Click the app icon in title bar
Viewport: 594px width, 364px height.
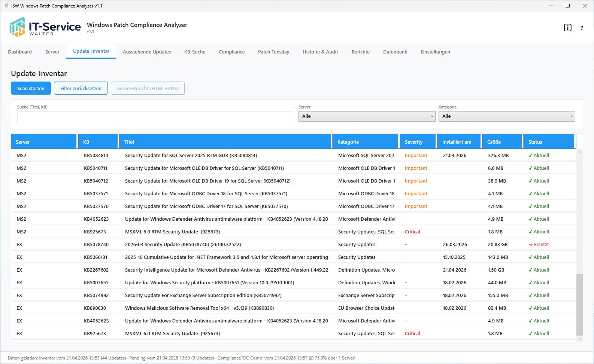(6, 6)
